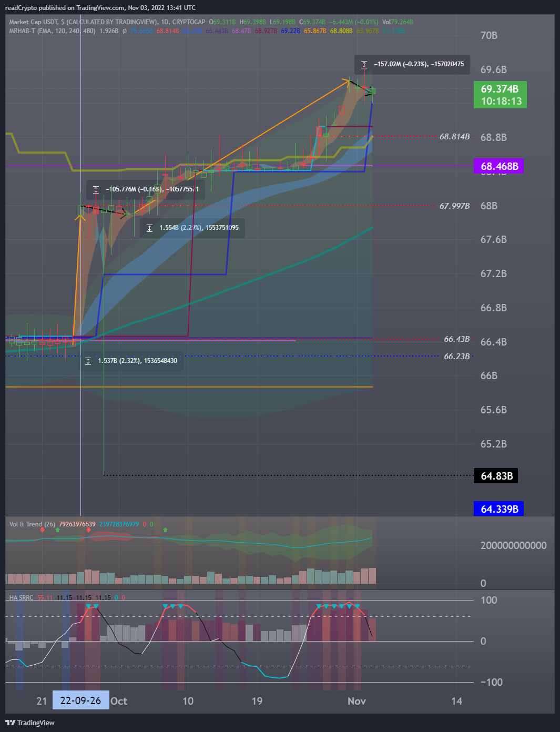Click the blue 64.339B price label
The image size is (560, 732).
(x=499, y=509)
